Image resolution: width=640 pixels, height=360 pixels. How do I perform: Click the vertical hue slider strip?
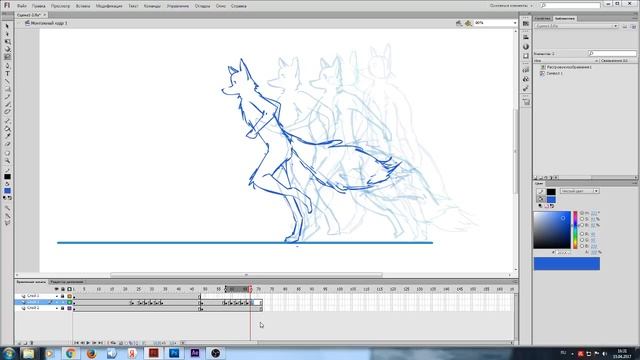576,230
